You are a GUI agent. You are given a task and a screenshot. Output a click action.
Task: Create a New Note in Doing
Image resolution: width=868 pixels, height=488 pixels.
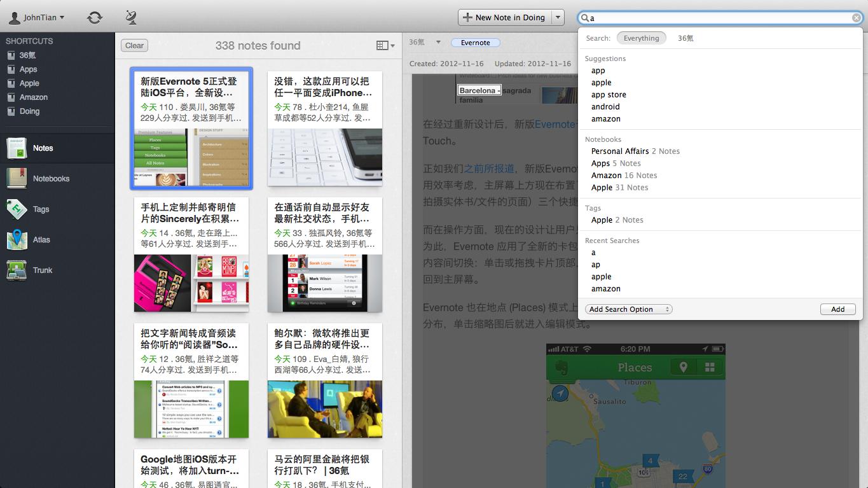[504, 17]
